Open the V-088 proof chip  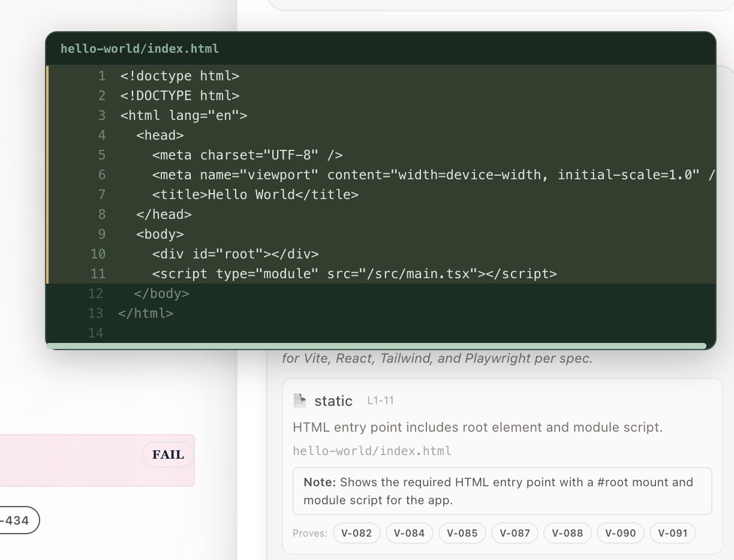click(567, 533)
